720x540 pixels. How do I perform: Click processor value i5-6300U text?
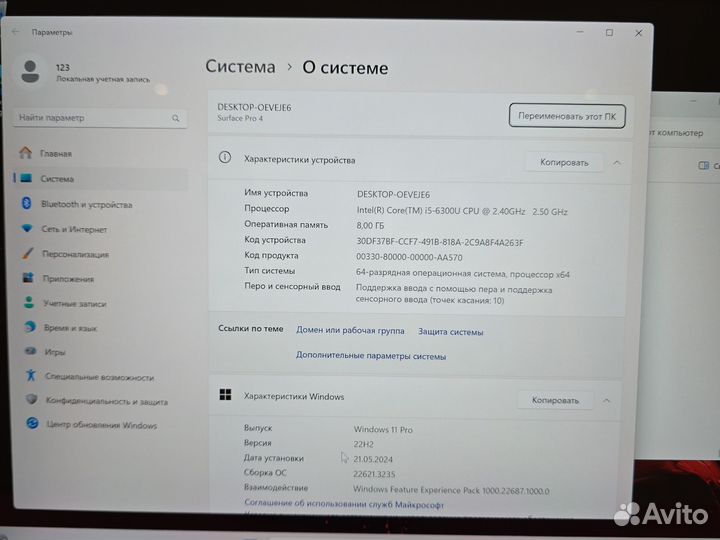click(462, 211)
